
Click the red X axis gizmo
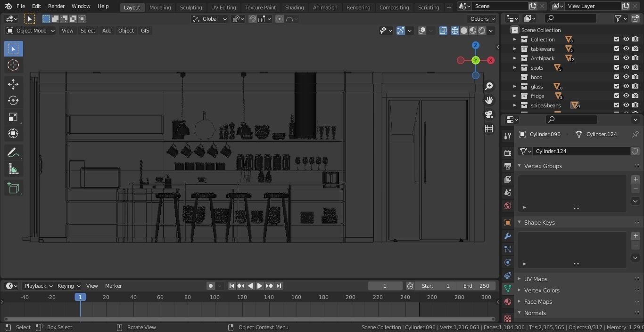(x=491, y=60)
